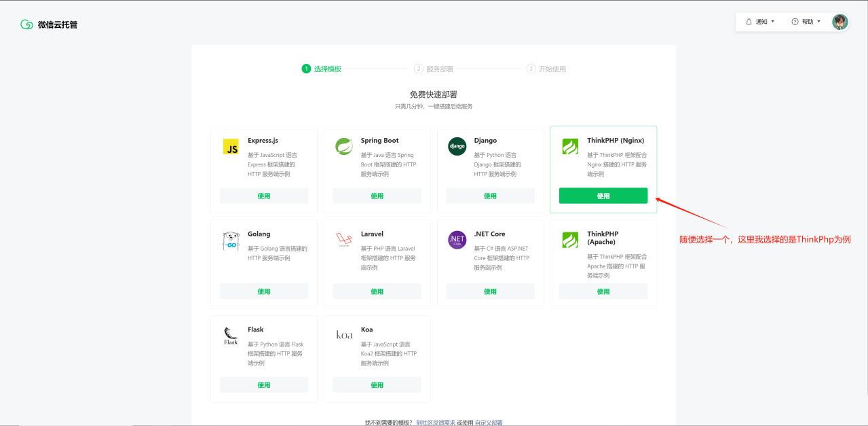Click the .NET Core card title
Screen dimensions: 868x426
click(489, 234)
